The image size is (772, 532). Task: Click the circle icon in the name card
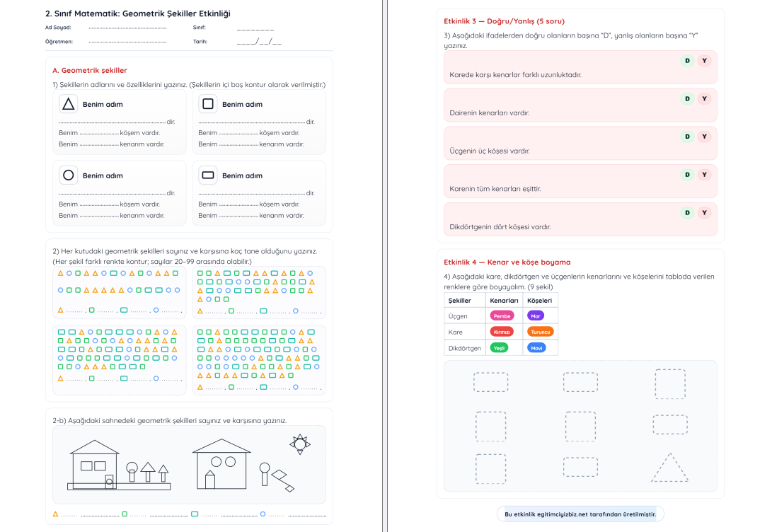tap(68, 175)
